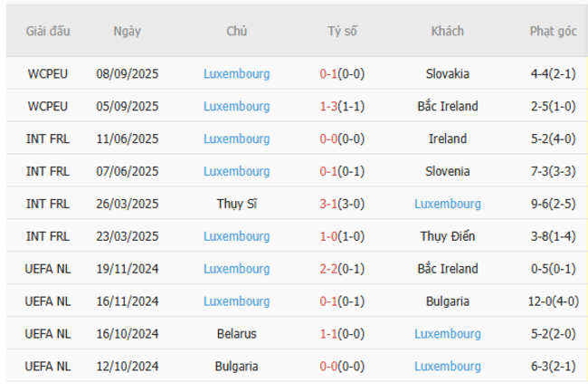Click the 0-1(0-0) score against Slovakia
Viewport: 588px width, 392px height.
pos(342,73)
